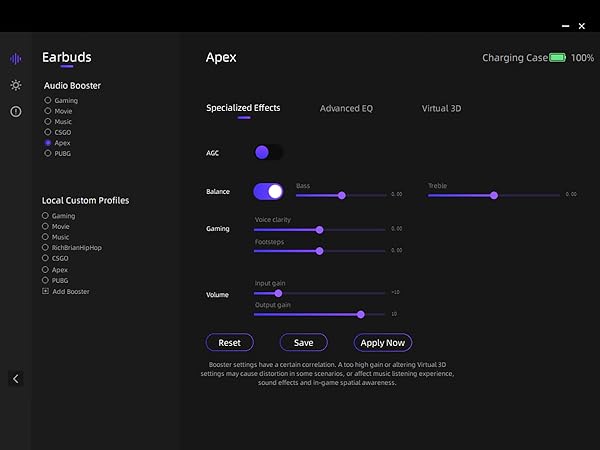Click the Treble slider handle
600x450 pixels.
(x=493, y=195)
